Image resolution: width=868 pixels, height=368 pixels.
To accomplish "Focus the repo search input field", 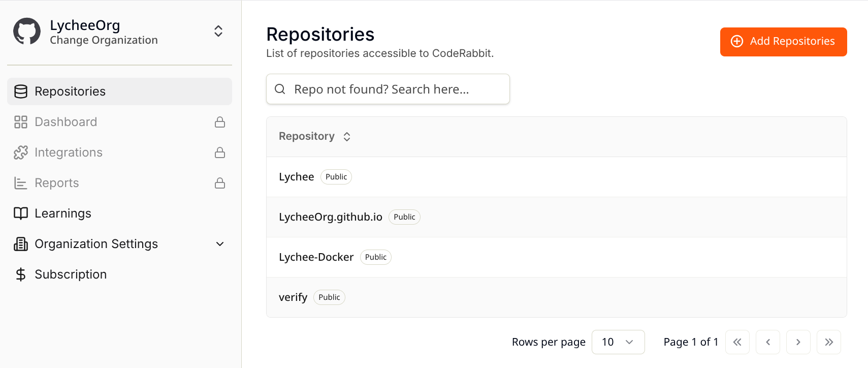I will pos(388,89).
